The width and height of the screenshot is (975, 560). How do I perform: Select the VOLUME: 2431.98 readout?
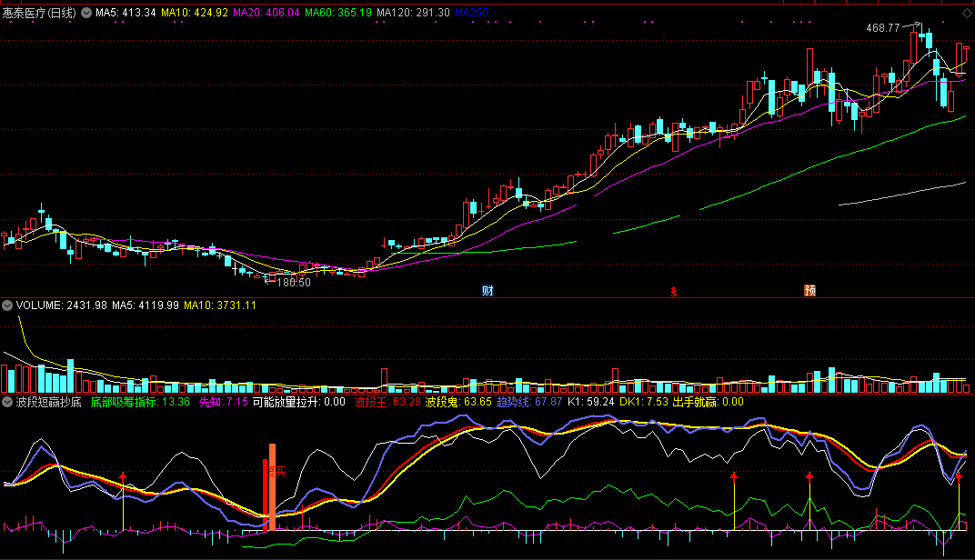point(62,305)
